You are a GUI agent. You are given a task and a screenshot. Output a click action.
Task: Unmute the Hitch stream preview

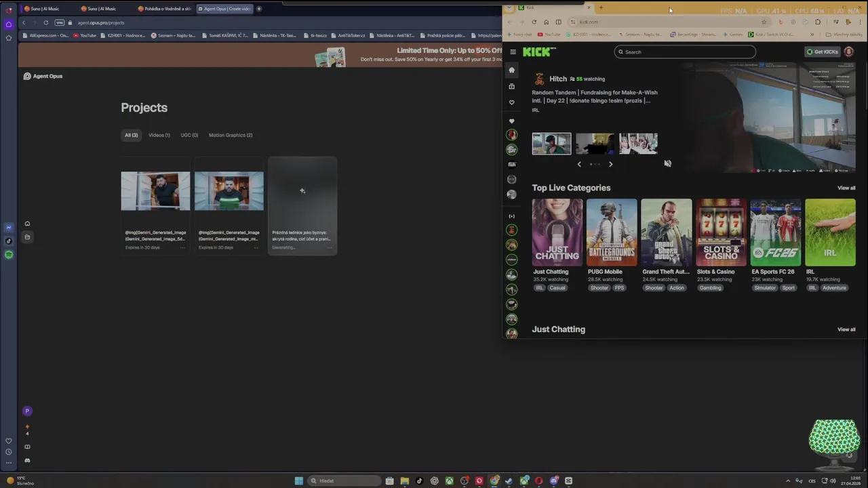[667, 163]
